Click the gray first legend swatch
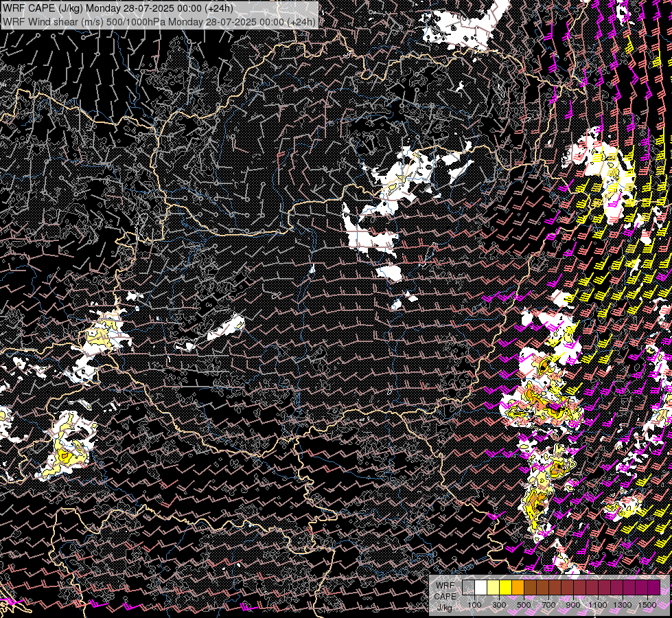This screenshot has width=672, height=618. (468, 587)
